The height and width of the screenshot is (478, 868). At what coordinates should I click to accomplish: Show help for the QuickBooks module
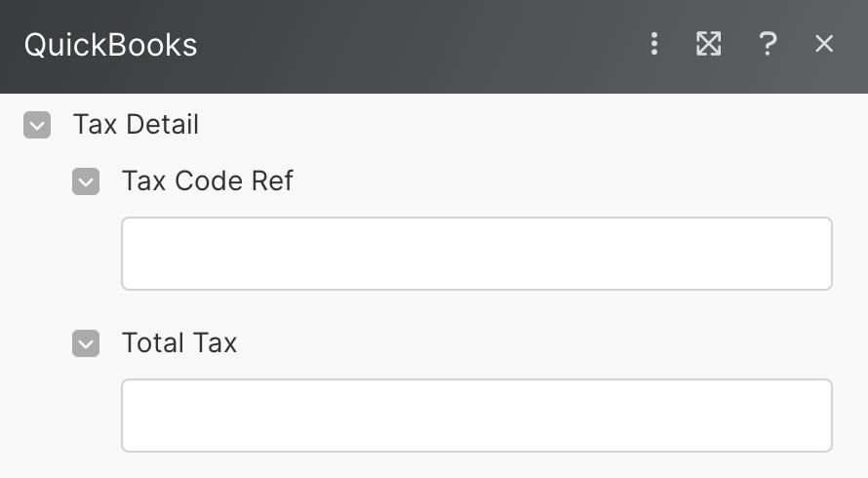click(x=768, y=44)
